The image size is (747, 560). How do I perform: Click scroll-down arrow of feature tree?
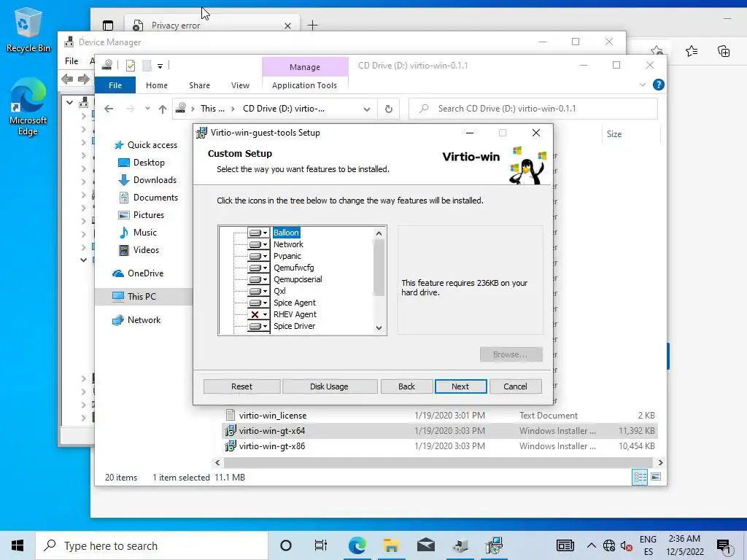click(379, 327)
